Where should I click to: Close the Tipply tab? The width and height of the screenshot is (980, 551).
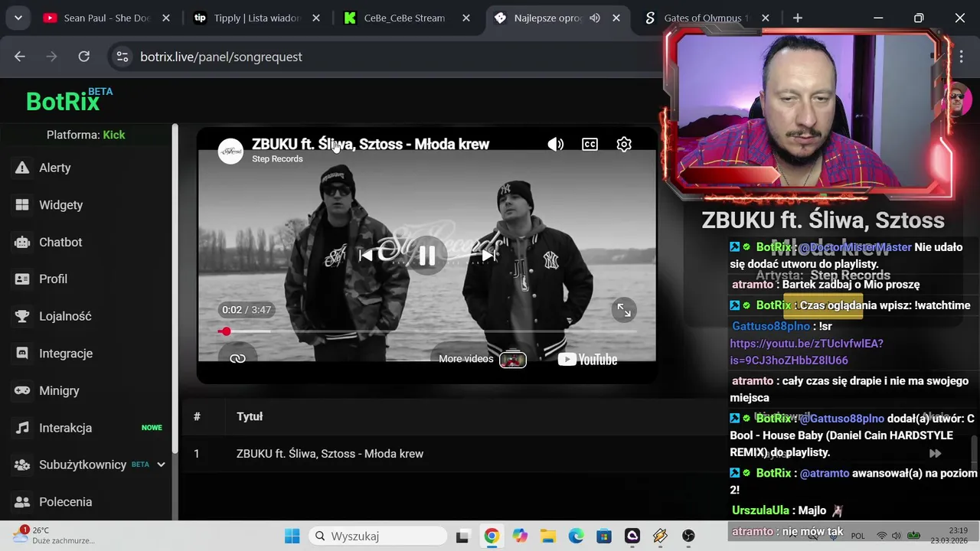(x=315, y=18)
